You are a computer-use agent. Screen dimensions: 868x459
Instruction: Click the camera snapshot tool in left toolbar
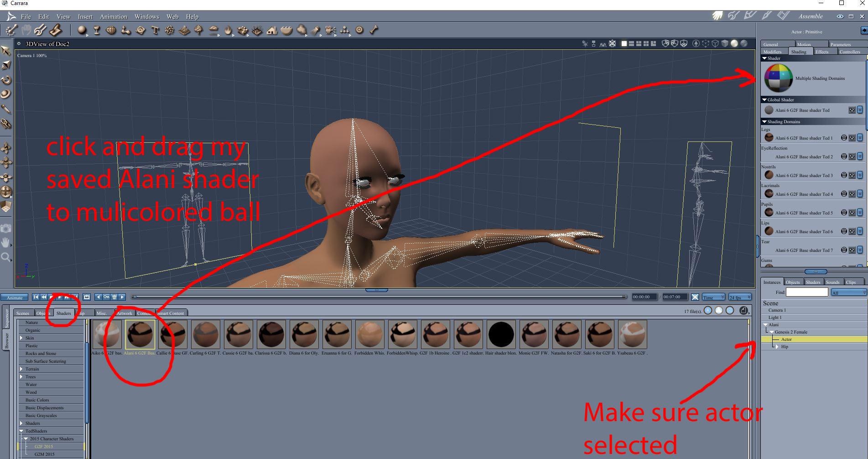tap(6, 228)
